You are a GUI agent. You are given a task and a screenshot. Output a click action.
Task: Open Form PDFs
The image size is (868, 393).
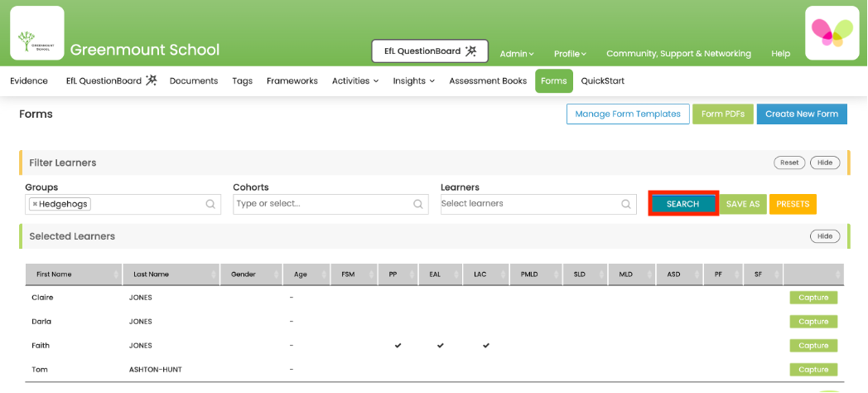pyautogui.click(x=723, y=114)
